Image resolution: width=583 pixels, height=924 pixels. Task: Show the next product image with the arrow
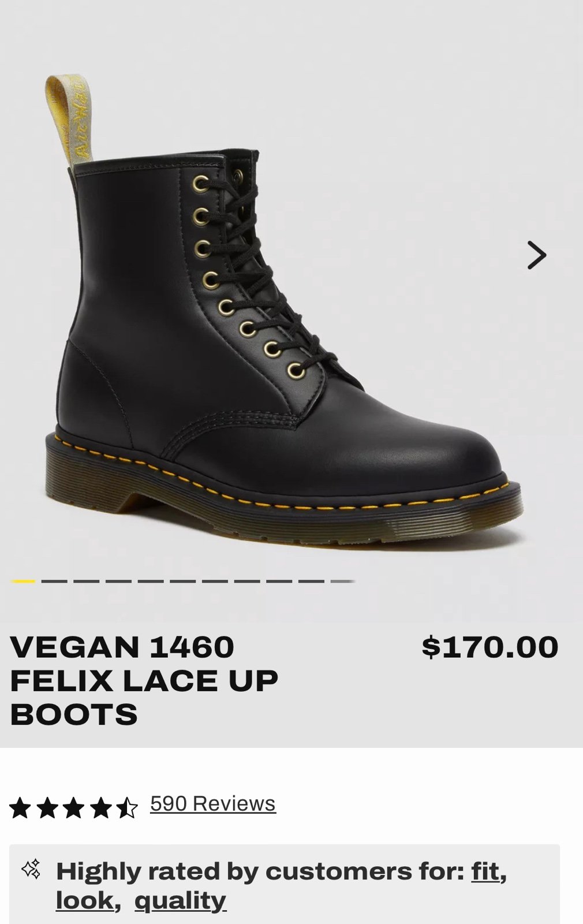pyautogui.click(x=536, y=255)
